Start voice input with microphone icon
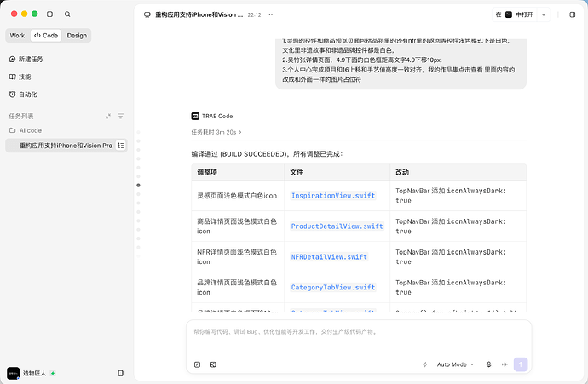 pyautogui.click(x=488, y=364)
